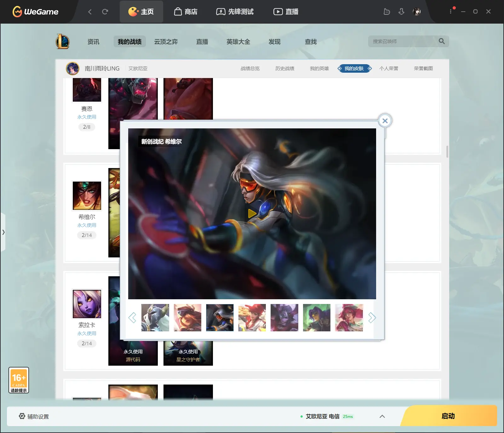Image resolution: width=504 pixels, height=433 pixels.
Task: Open the 英雄大全 section
Action: pos(238,42)
